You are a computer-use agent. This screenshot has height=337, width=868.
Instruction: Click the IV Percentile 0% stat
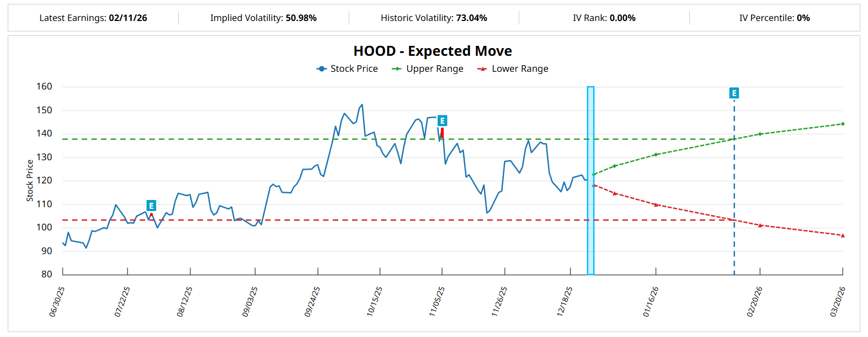pos(803,18)
